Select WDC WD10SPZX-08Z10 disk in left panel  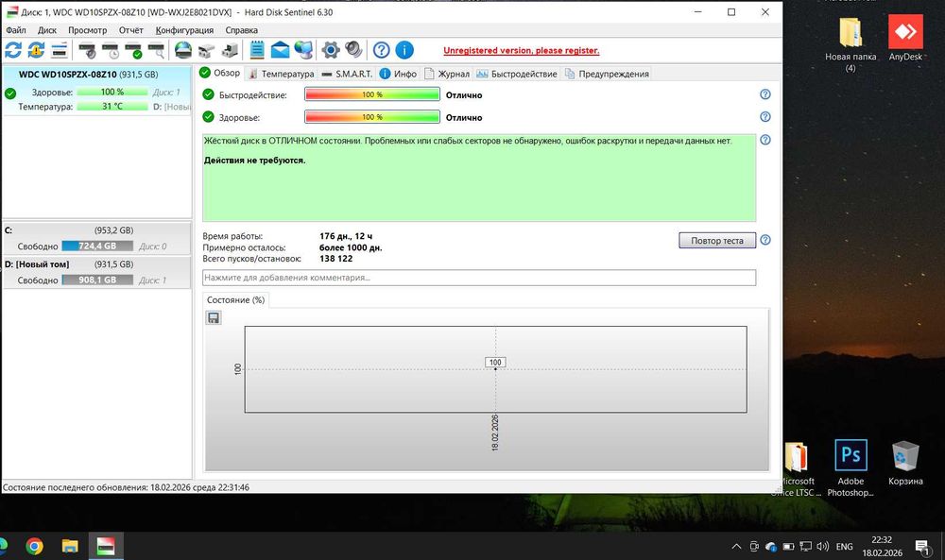pos(97,90)
